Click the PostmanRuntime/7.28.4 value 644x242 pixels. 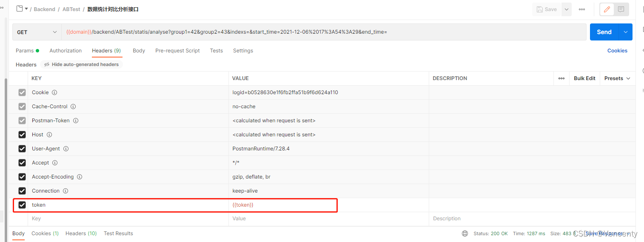click(x=261, y=149)
